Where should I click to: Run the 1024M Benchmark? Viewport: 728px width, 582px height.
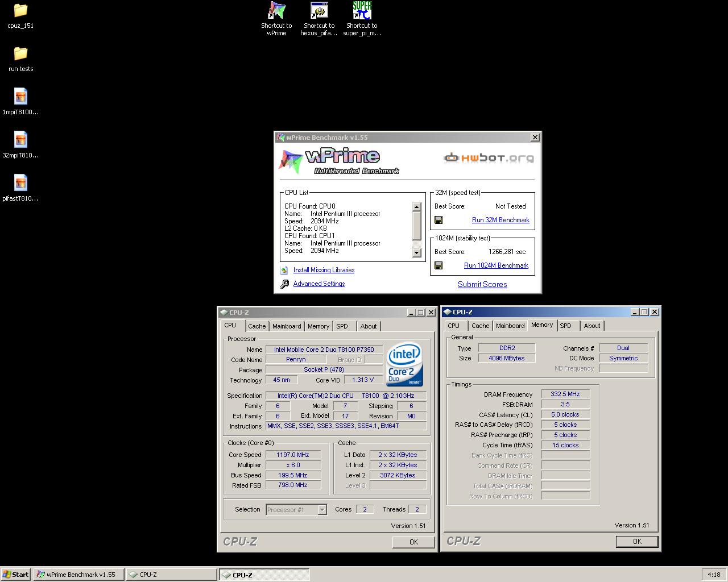click(x=496, y=265)
